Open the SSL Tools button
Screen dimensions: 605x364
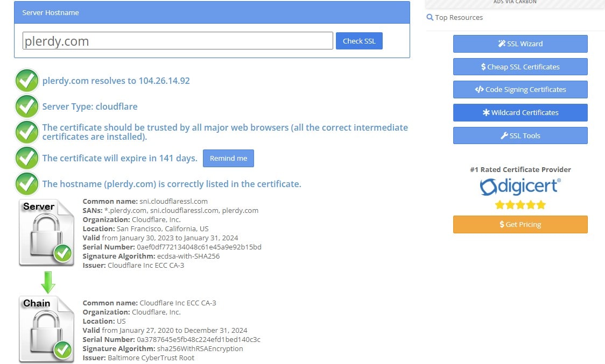(x=520, y=135)
